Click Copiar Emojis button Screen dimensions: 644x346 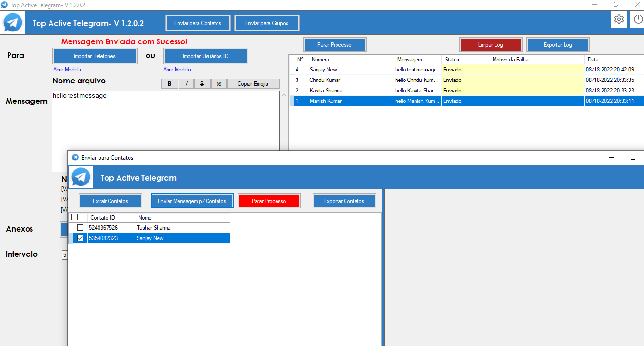253,84
